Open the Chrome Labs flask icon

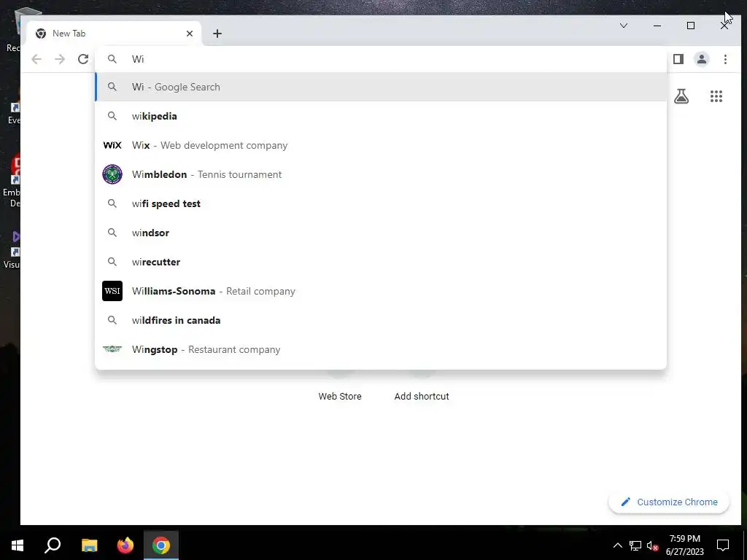click(x=681, y=96)
